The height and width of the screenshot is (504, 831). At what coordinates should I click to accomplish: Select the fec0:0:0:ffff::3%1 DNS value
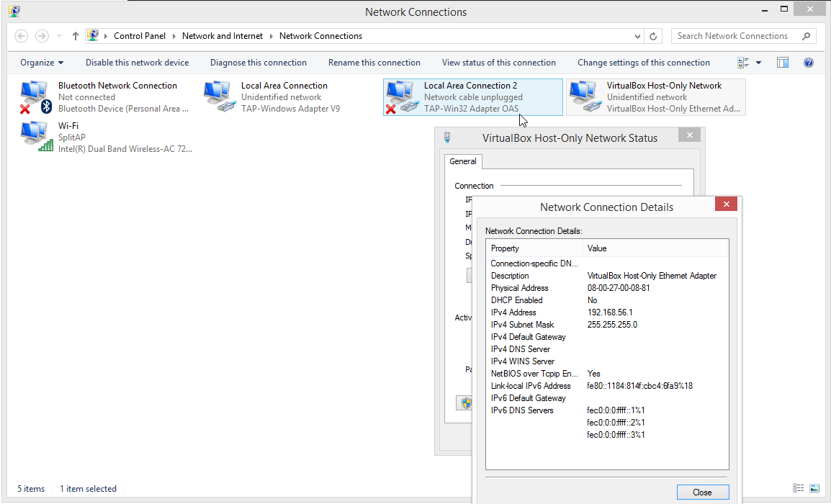point(616,435)
